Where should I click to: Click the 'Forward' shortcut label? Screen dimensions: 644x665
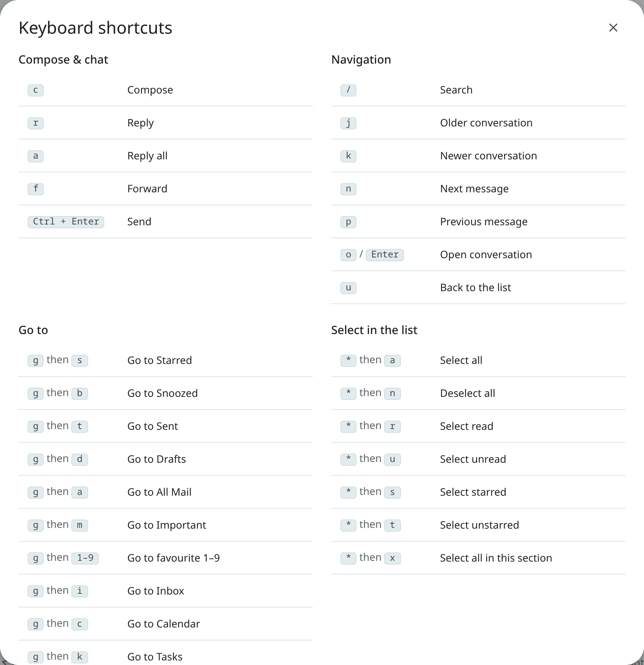pos(147,189)
